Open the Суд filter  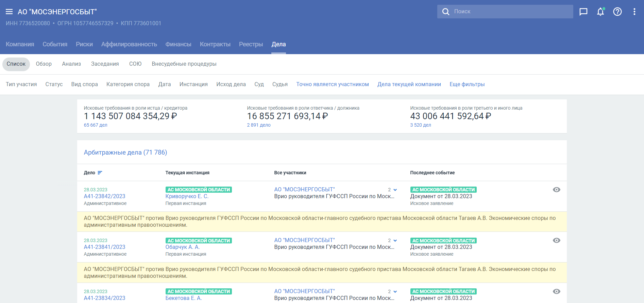[x=259, y=84]
